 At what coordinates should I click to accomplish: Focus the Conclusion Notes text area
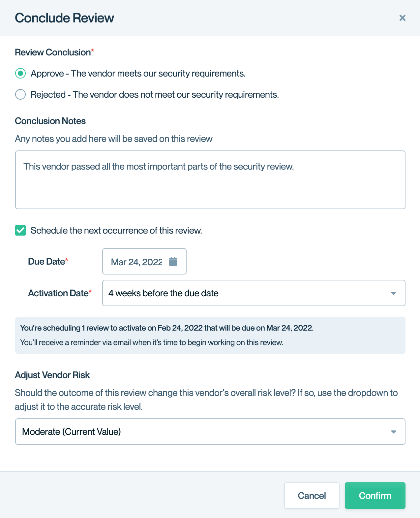point(210,180)
